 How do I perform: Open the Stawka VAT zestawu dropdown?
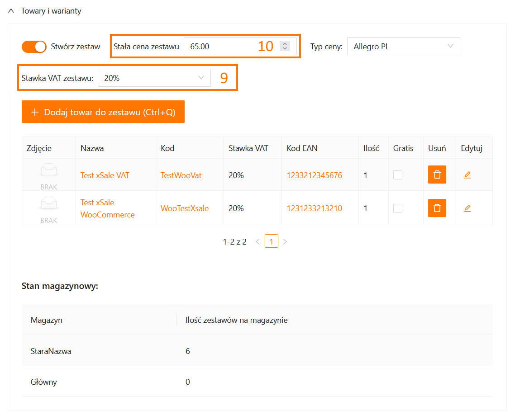coord(154,78)
